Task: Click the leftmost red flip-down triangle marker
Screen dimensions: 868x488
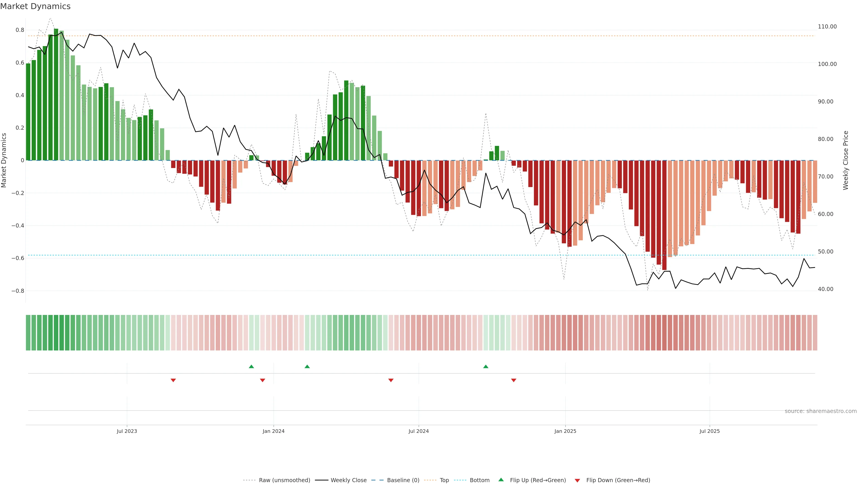Action: (173, 380)
